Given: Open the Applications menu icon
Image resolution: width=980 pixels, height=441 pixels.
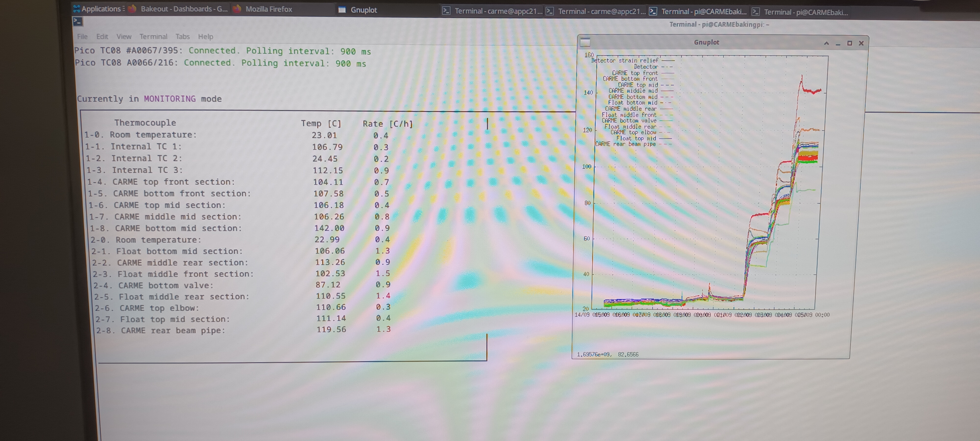Looking at the screenshot, I should [x=76, y=8].
